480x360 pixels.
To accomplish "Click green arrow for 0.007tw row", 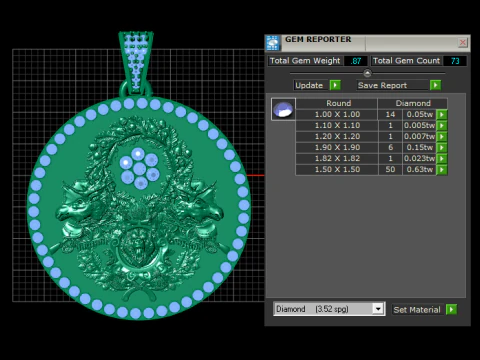I will tap(442, 137).
